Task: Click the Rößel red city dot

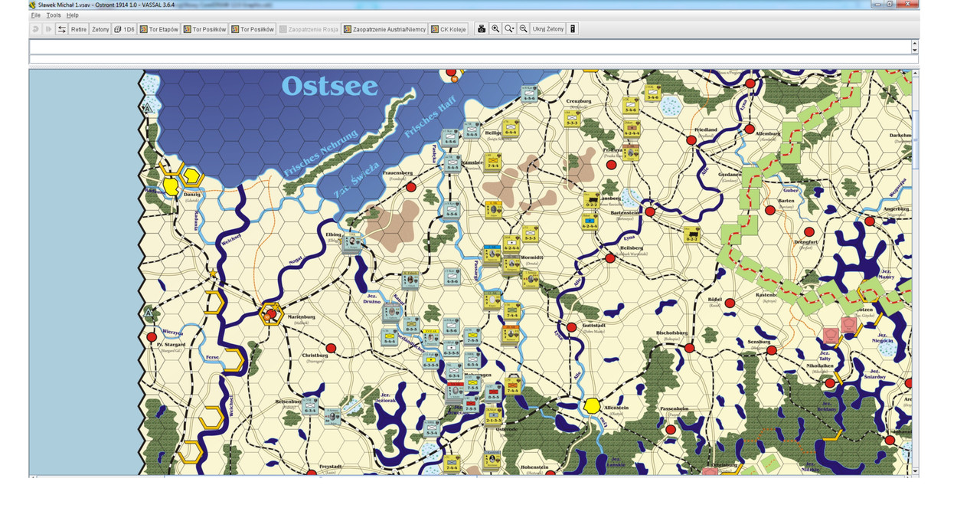Action: (730, 303)
